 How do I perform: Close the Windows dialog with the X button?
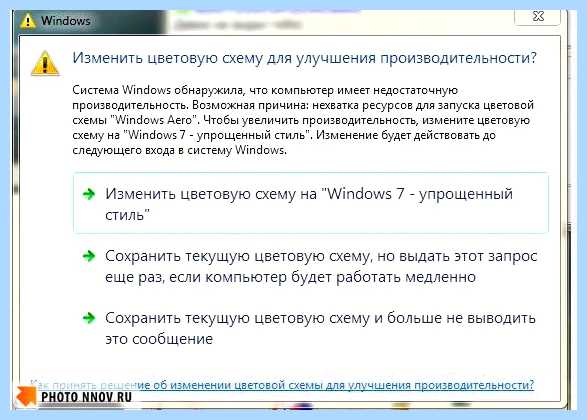(538, 16)
